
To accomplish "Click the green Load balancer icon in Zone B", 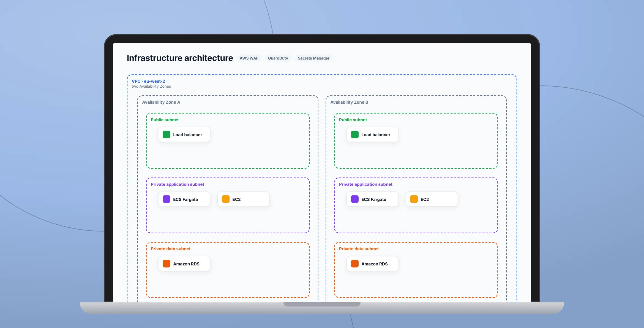I will [355, 135].
